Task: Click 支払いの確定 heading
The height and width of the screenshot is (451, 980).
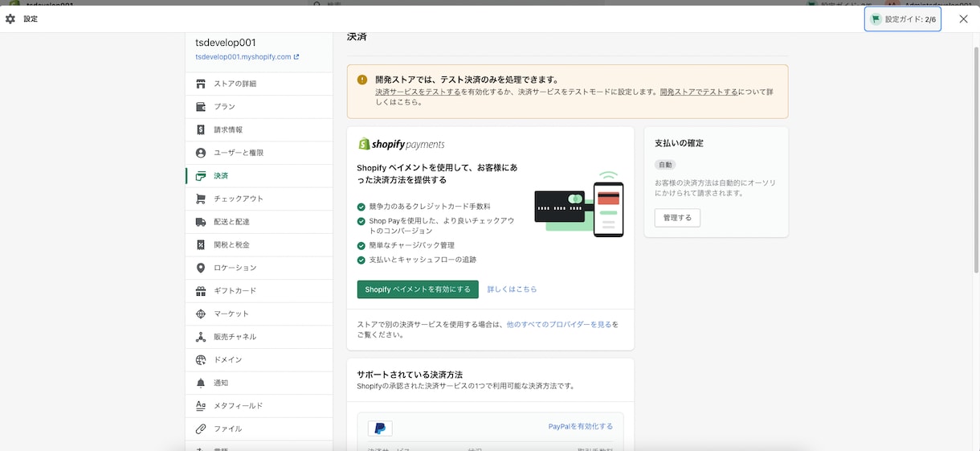Action: coord(679,143)
